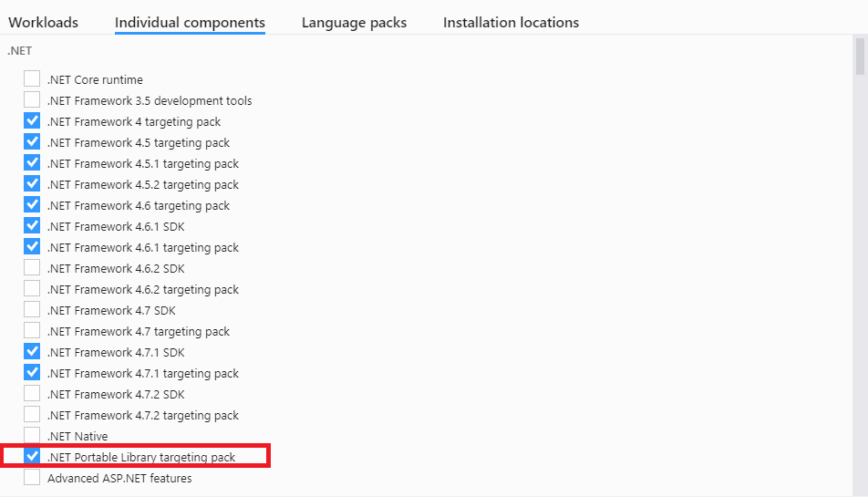Click the vertical scrollbar thumb
Viewport: 868px width, 497px height.
(x=860, y=55)
